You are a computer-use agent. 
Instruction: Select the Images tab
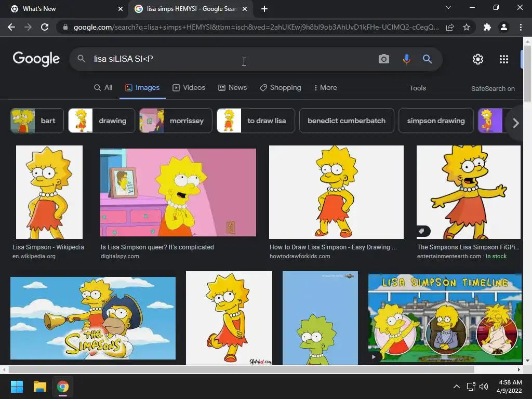pyautogui.click(x=142, y=87)
